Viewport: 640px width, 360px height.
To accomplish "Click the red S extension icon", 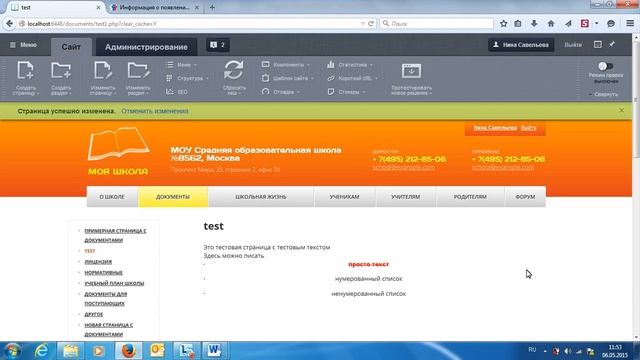I will [x=584, y=24].
